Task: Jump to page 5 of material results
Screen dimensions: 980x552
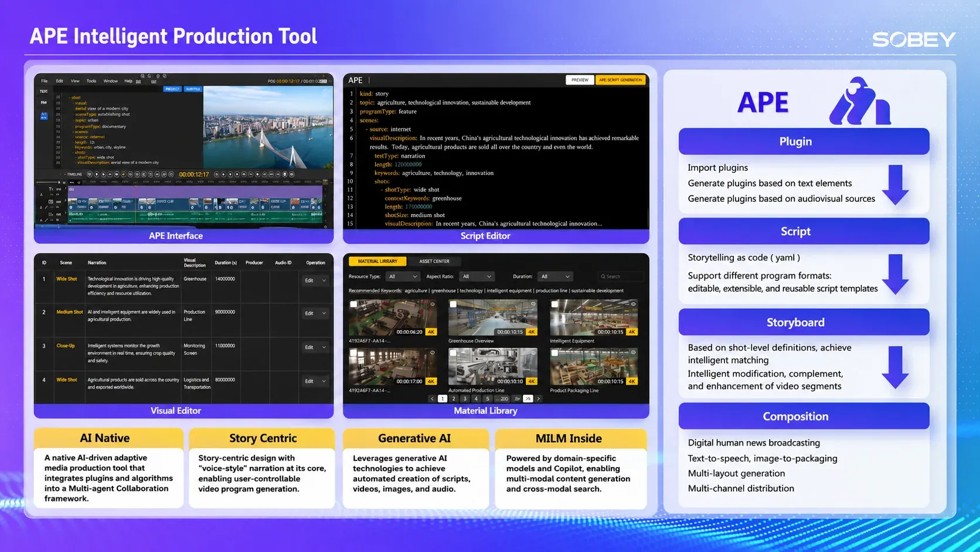Action: pos(487,399)
